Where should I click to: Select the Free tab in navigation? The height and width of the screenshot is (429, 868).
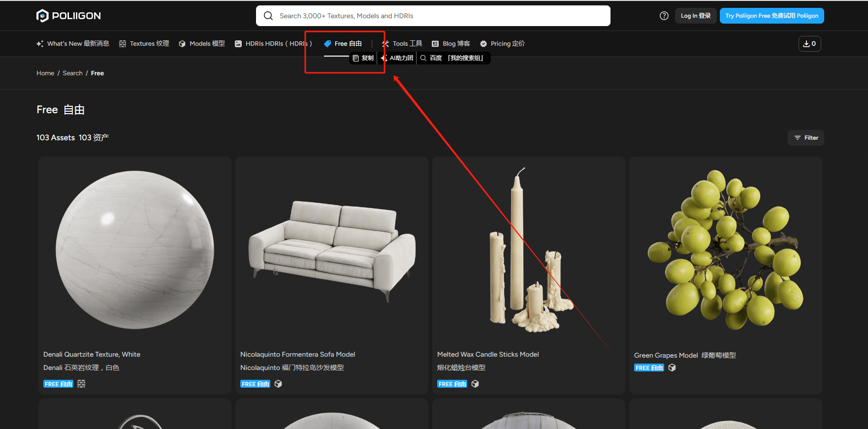click(343, 44)
